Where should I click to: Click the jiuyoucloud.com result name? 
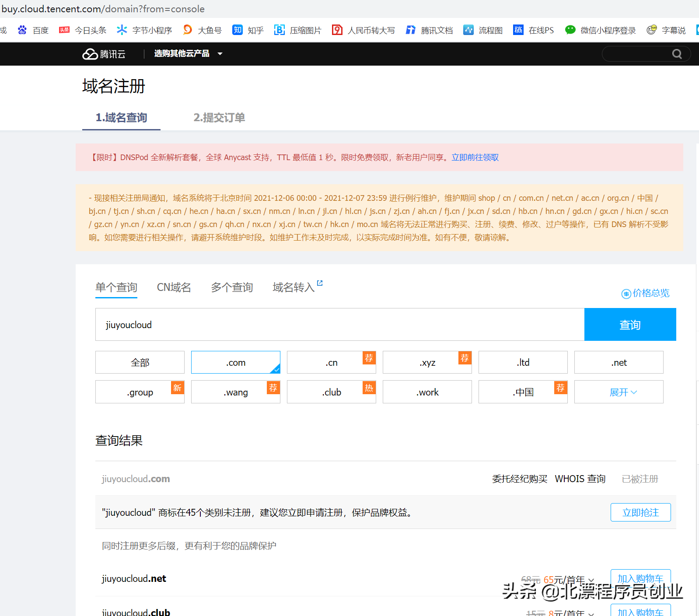point(136,479)
